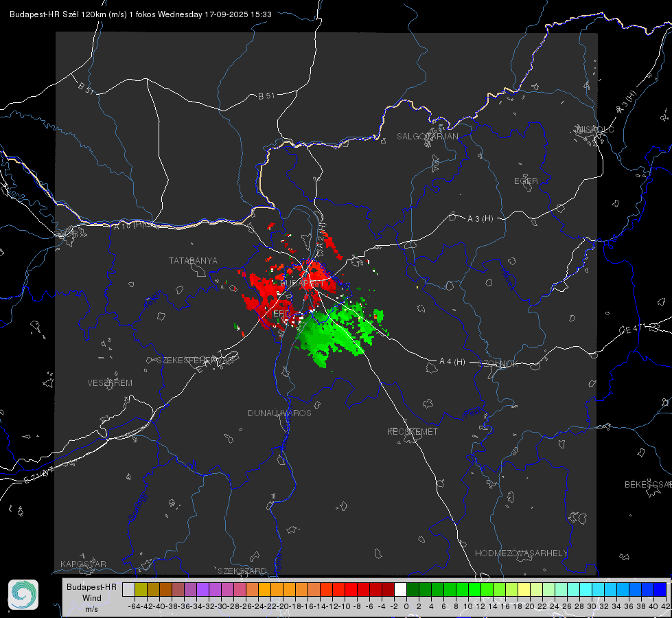This screenshot has height=618, width=672.
Task: Select the red swatch between -10 and -8
Action: coord(351,589)
